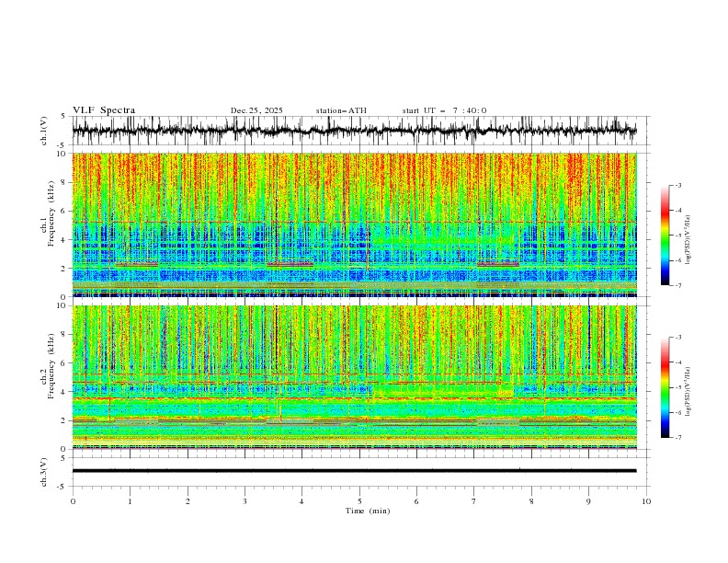
Task: Click time axis tick label "3"
Action: [x=245, y=501]
